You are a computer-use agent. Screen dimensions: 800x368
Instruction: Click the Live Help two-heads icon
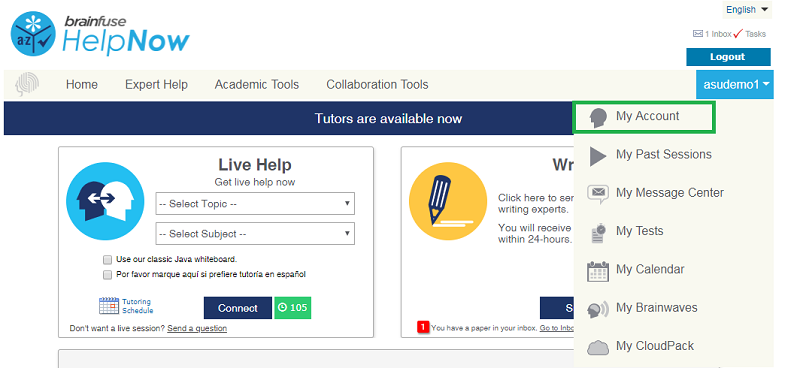pos(106,201)
